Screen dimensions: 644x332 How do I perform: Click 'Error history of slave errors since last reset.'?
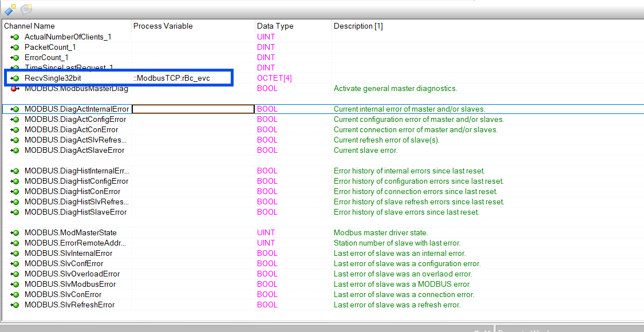[406, 212]
